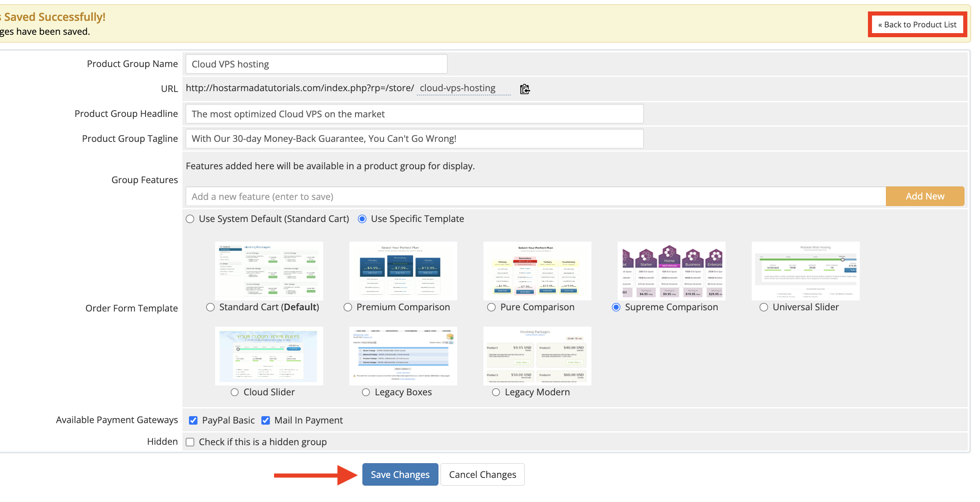980x502 pixels.
Task: Choose Standard Cart (Default) template radio
Action: (210, 307)
